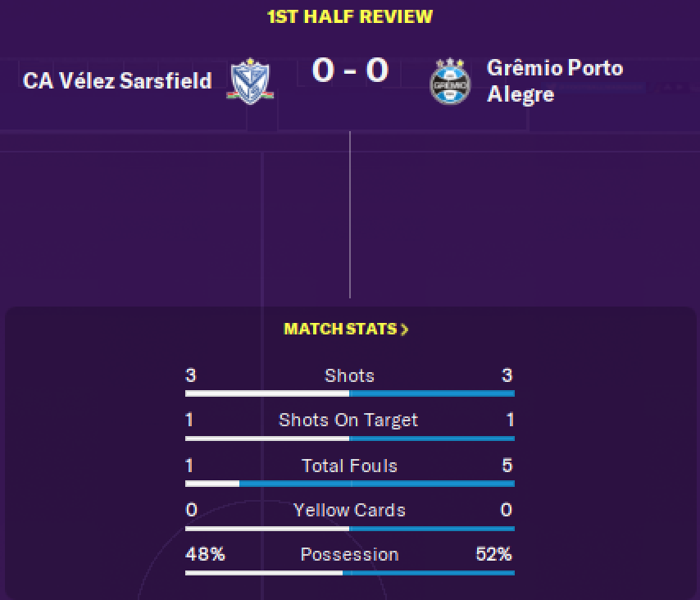Click the Shots comparison bar
700x600 pixels.
(350, 393)
